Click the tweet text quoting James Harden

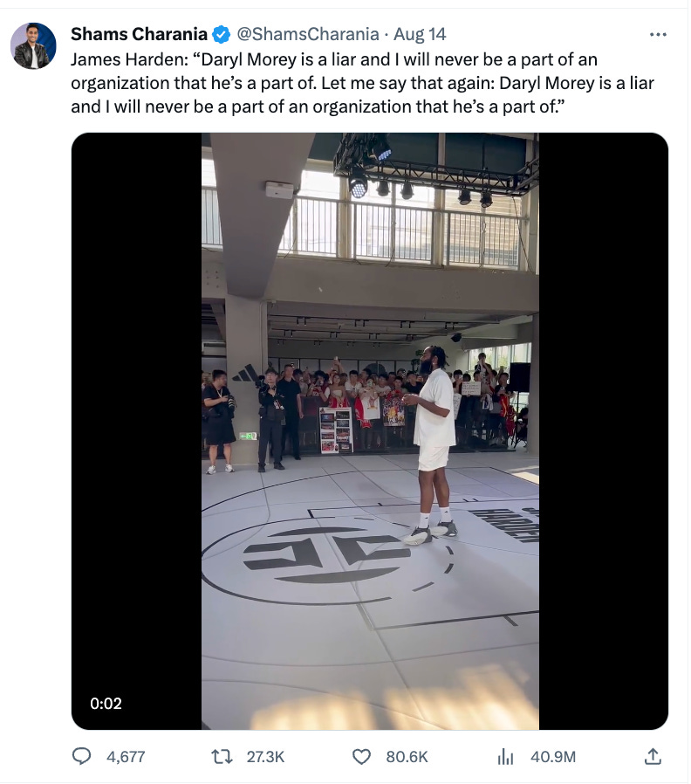[x=362, y=83]
